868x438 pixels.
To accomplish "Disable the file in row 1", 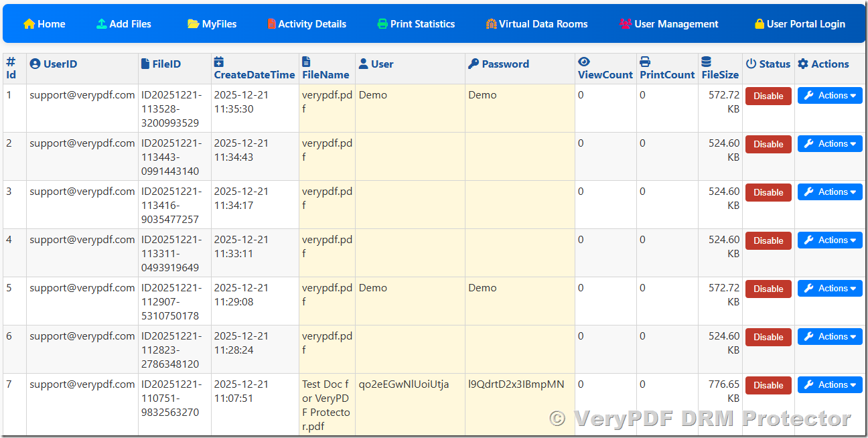I will pyautogui.click(x=768, y=96).
